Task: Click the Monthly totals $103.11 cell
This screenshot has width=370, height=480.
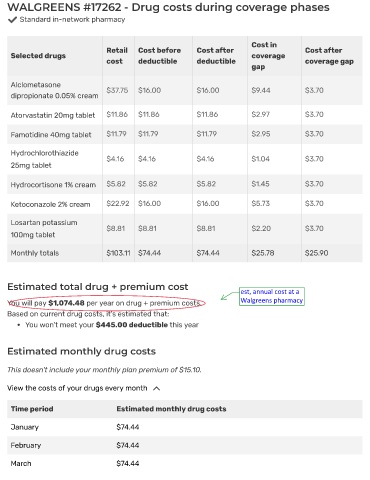Action: [118, 253]
